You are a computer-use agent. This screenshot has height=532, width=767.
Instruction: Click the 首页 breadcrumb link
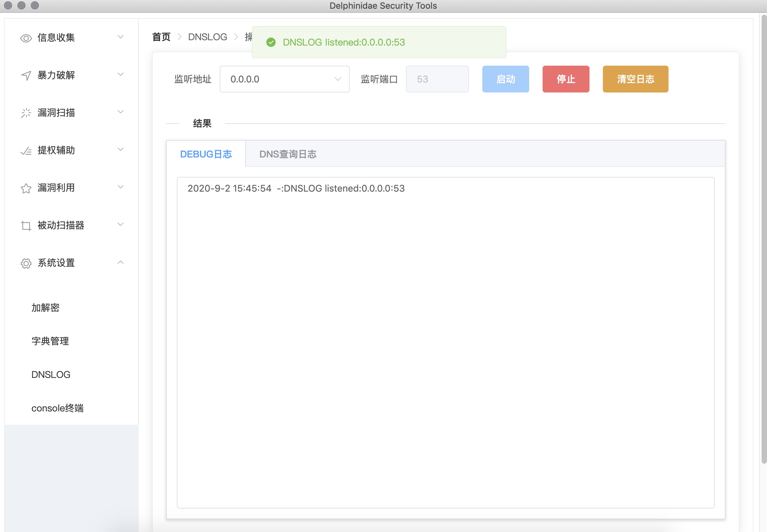tap(161, 37)
